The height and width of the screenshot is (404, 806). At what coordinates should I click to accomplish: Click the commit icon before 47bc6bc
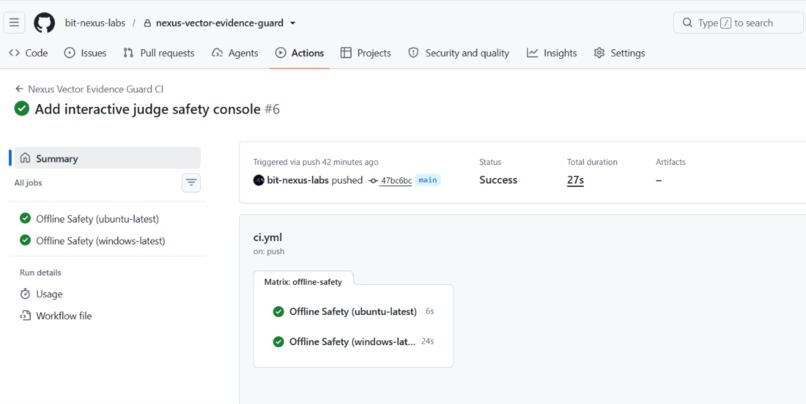coord(373,181)
